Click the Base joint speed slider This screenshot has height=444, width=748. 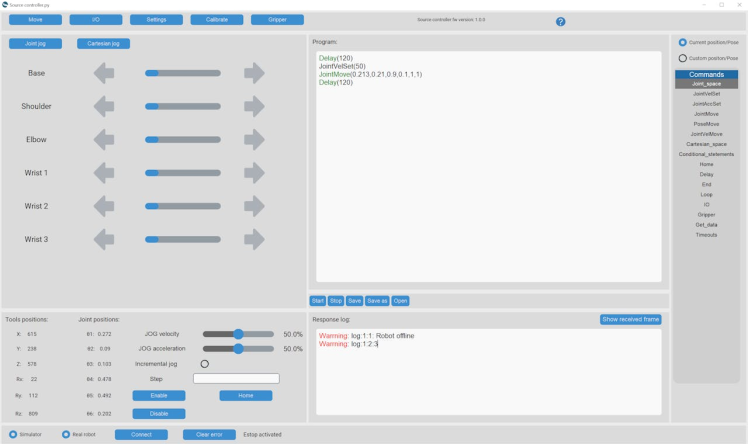pos(183,73)
